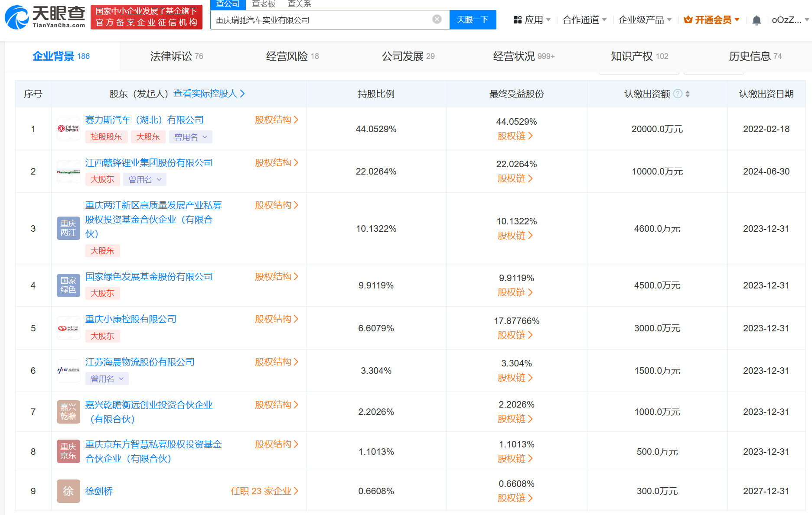Screen dimensions: 812x515
Task: Open 重庆小康控股有限公司 link
Action: click(131, 319)
